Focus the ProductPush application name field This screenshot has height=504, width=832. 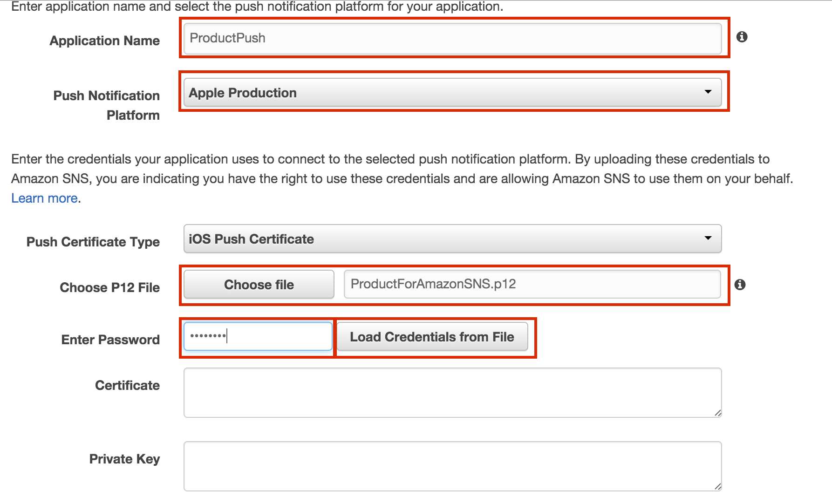(452, 38)
